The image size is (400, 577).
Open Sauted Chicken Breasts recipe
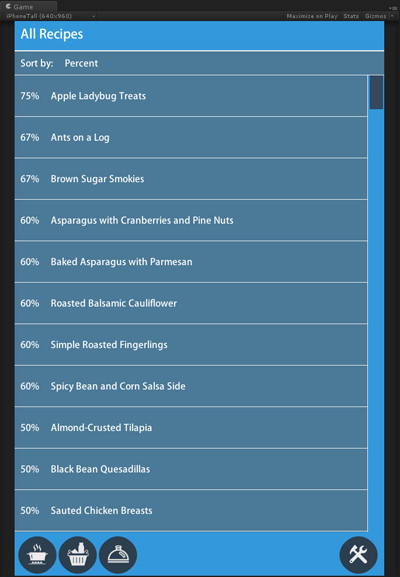click(191, 510)
